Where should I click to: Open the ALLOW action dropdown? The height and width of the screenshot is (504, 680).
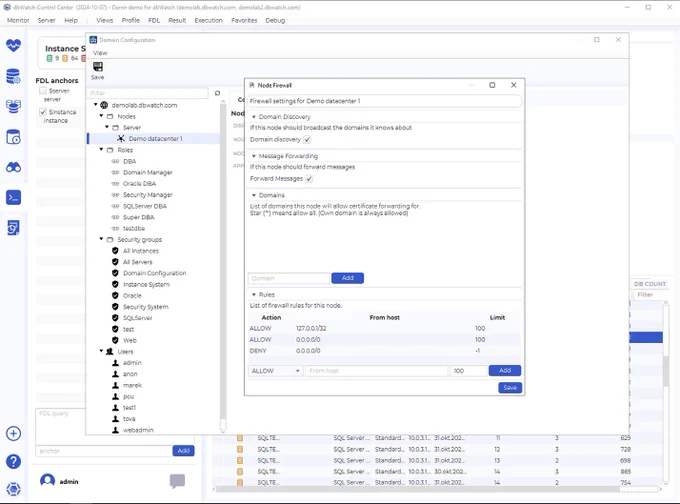[275, 371]
